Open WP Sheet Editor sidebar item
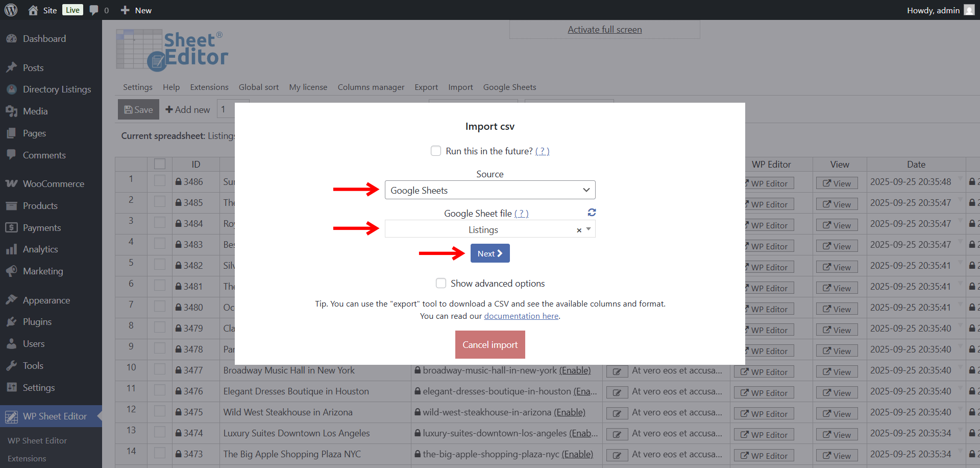Screen dimensions: 980x468 tap(51, 416)
